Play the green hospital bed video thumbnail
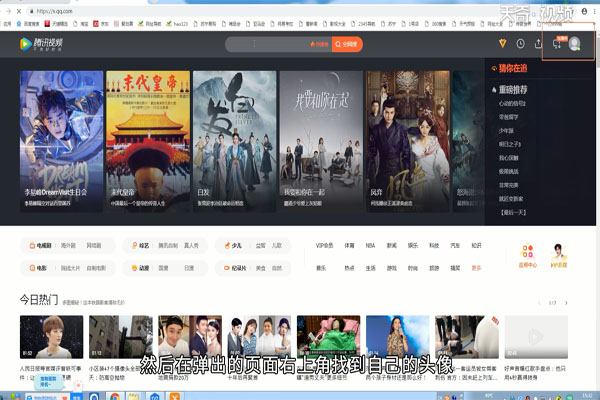 [x=328, y=337]
